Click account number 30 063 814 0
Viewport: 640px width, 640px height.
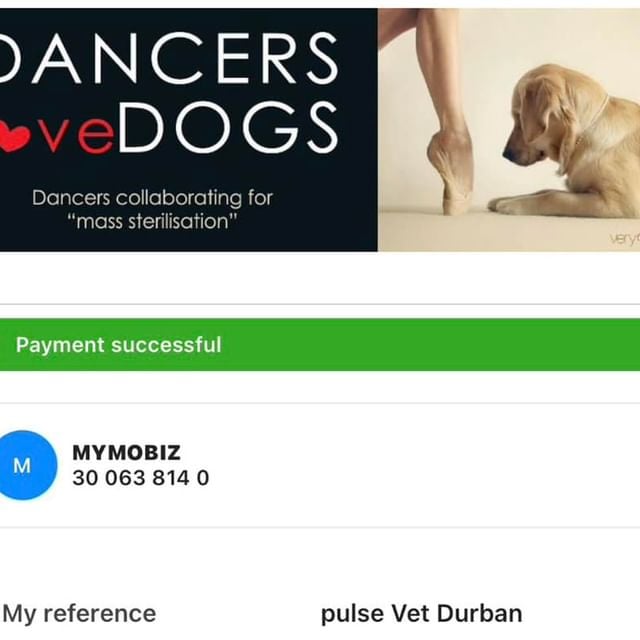[x=140, y=478]
